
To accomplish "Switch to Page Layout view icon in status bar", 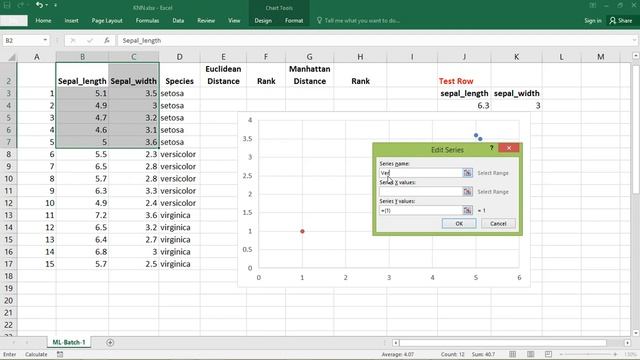I will tap(530, 354).
